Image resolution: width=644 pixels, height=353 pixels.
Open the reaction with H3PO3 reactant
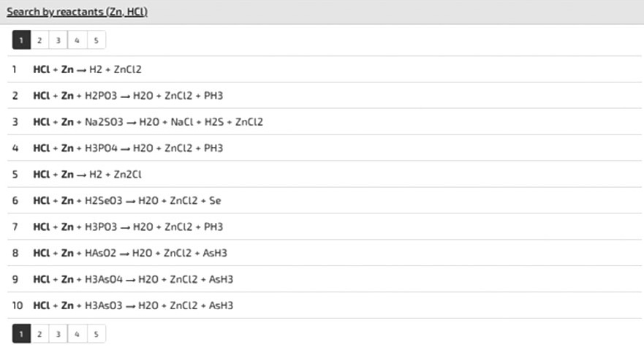[128, 227]
